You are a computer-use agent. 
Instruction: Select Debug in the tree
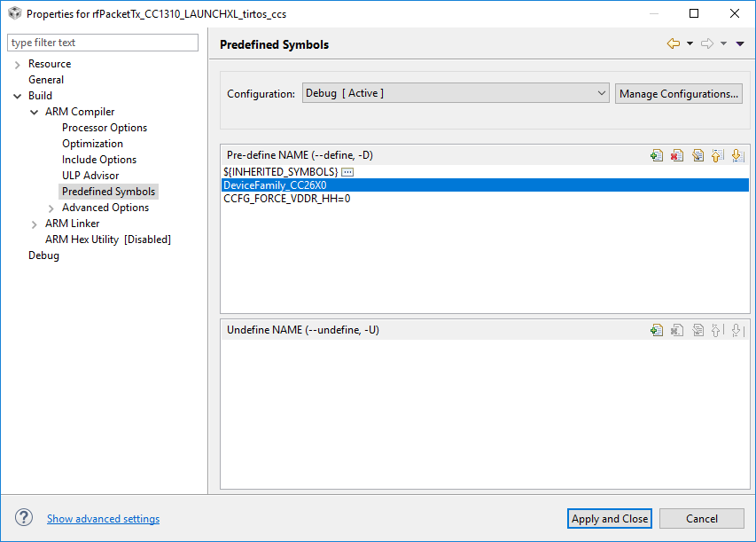[44, 255]
